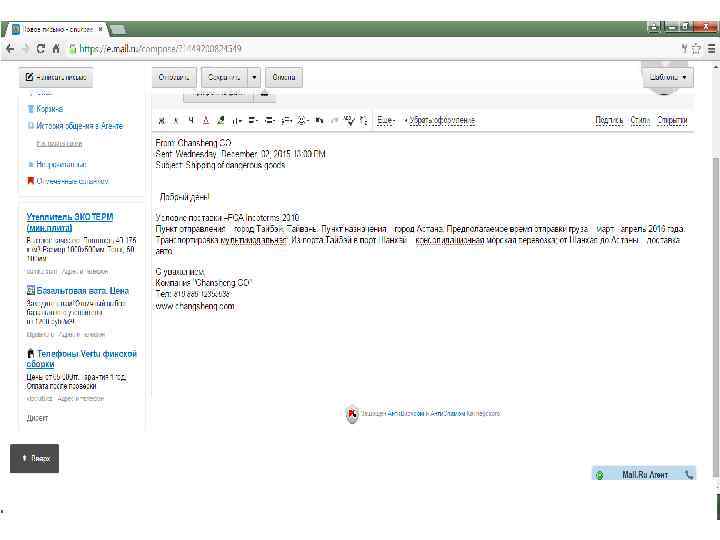Click the 'Вверх' scroll-to-top button

tap(34, 458)
